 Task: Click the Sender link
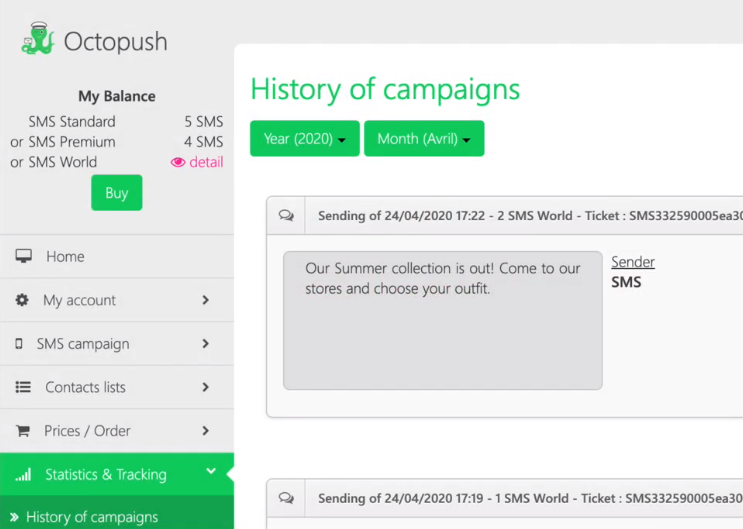click(633, 262)
